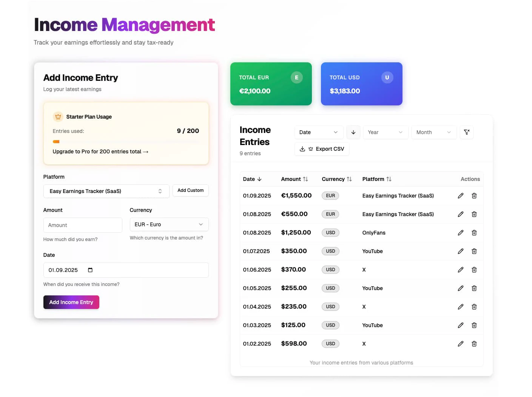Click the crown icon in Starter Plan Usage
The height and width of the screenshot is (397, 532).
[x=58, y=116]
